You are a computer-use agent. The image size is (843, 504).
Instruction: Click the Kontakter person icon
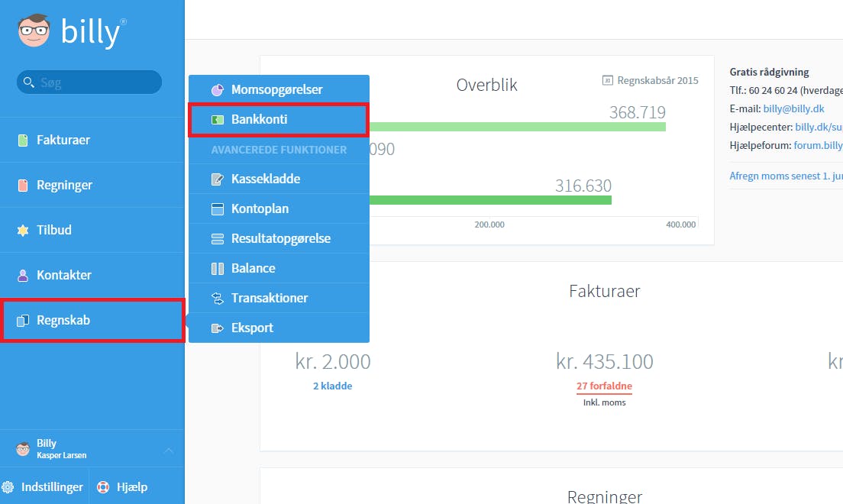(23, 276)
